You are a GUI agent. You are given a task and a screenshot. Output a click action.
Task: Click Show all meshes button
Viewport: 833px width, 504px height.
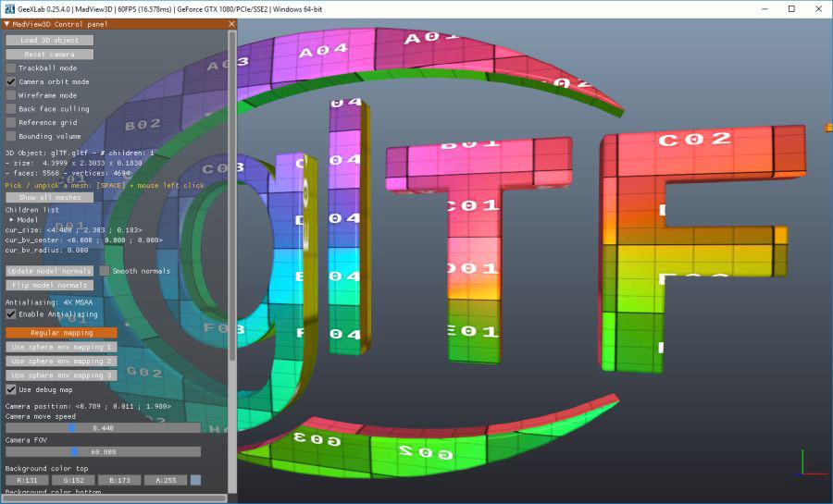49,197
